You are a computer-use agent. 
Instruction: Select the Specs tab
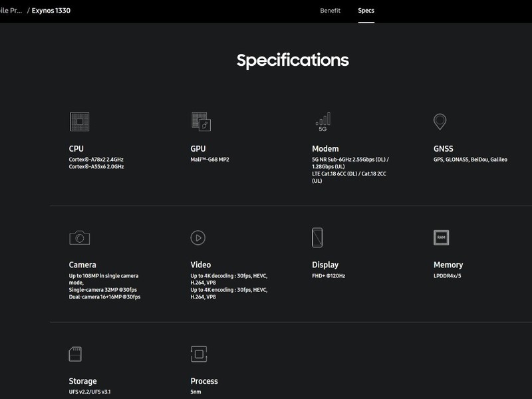point(366,11)
